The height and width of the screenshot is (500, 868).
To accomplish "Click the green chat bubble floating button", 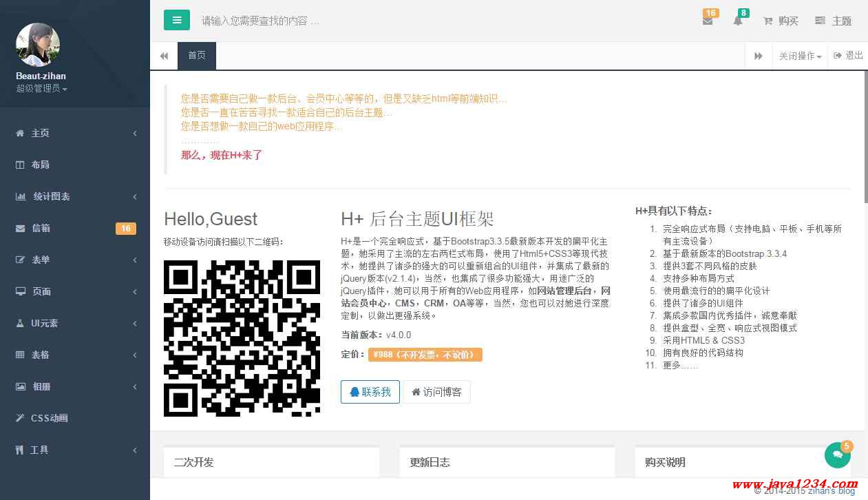I will pos(838,455).
